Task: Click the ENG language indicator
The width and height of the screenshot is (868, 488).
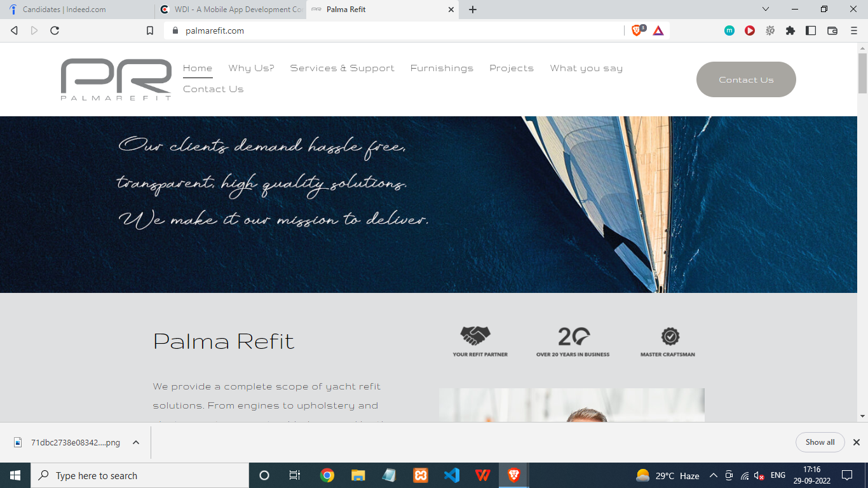Action: 778,475
